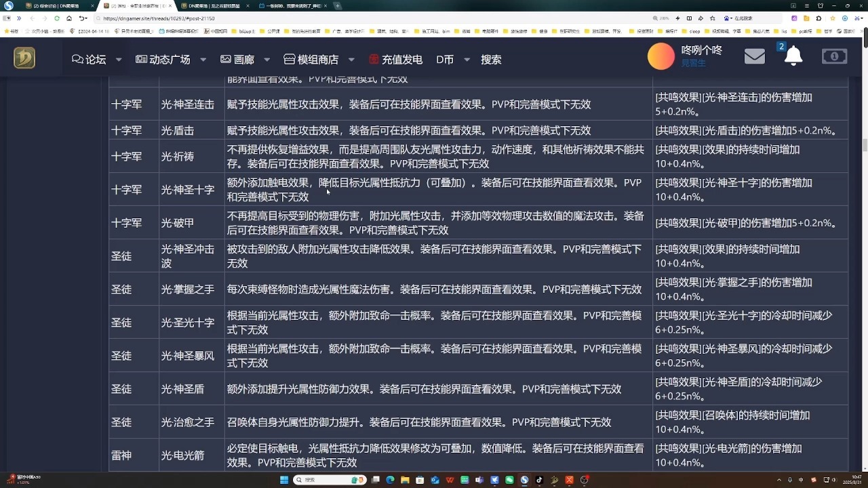Open the 动态广场 menu item
The height and width of the screenshot is (488, 868).
pos(163,60)
